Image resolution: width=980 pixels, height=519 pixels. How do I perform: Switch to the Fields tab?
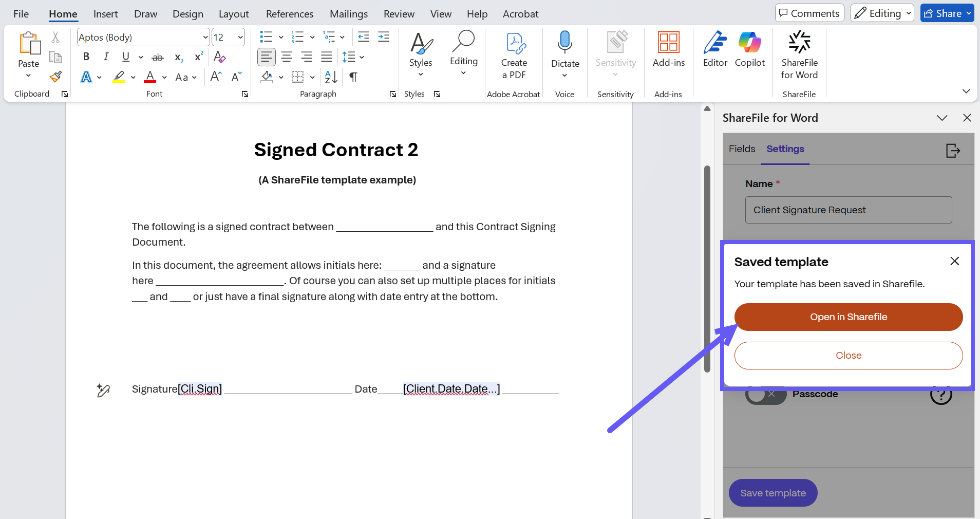742,149
